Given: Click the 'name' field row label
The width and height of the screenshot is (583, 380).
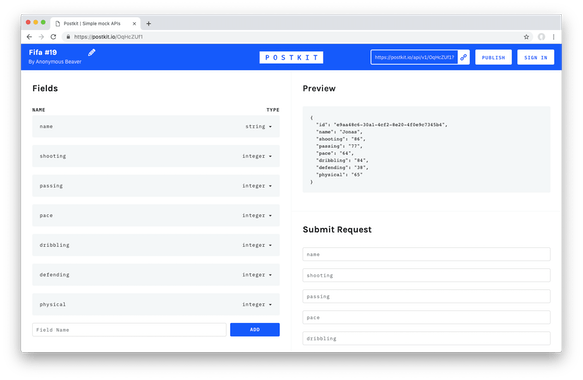Looking at the screenshot, I should (46, 126).
